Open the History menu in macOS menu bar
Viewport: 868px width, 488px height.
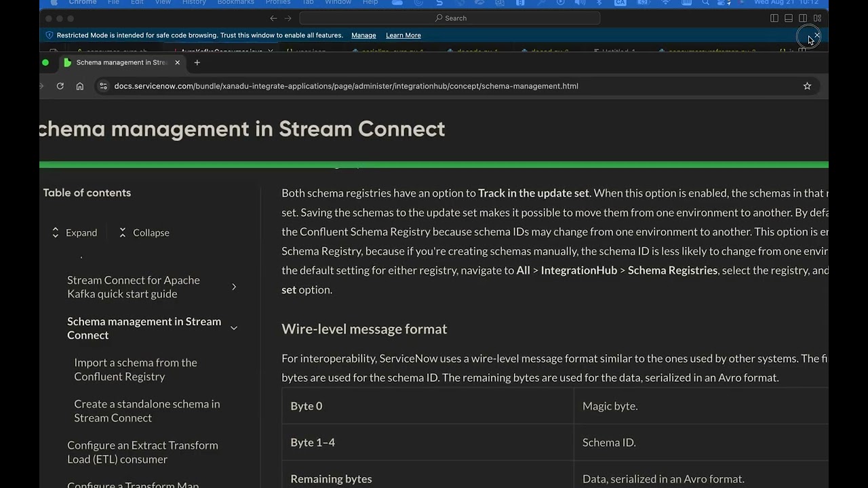point(194,3)
